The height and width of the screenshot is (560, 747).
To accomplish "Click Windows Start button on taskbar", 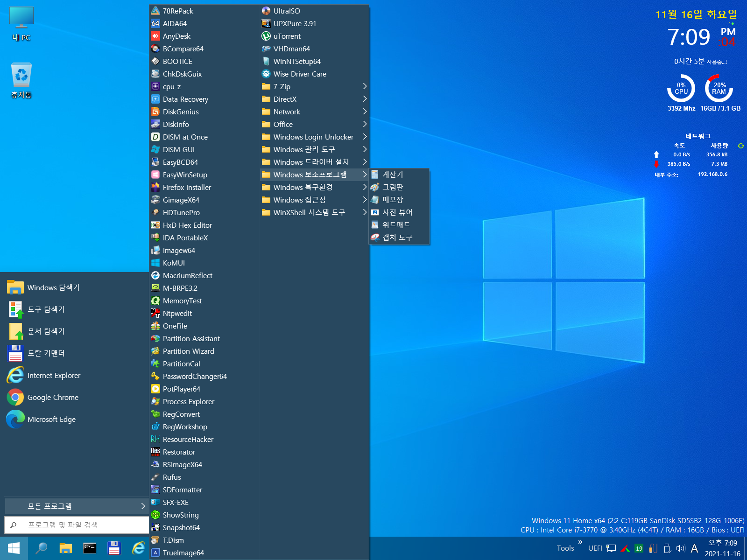I will 14,548.
